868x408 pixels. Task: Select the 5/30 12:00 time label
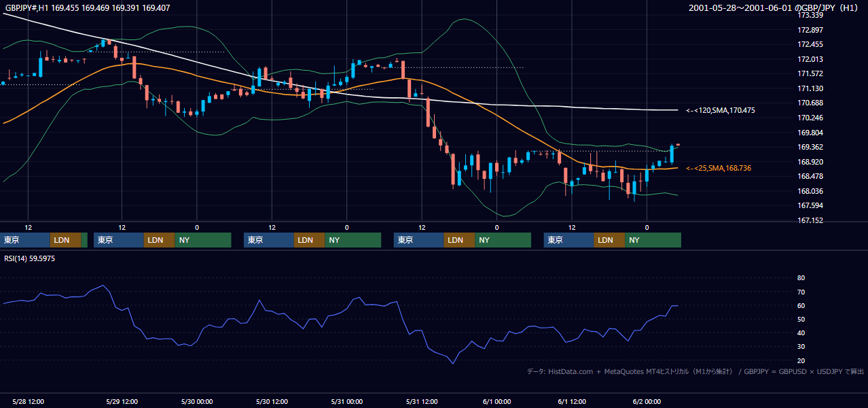click(272, 401)
